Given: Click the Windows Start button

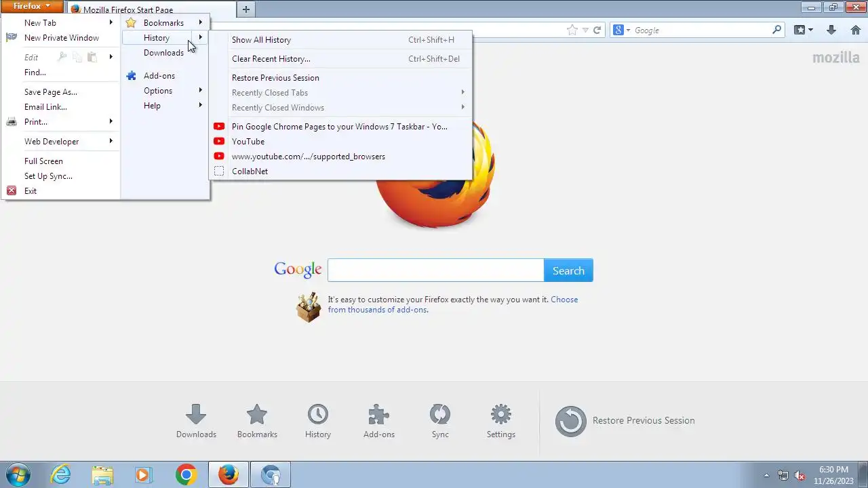Looking at the screenshot, I should [18, 474].
